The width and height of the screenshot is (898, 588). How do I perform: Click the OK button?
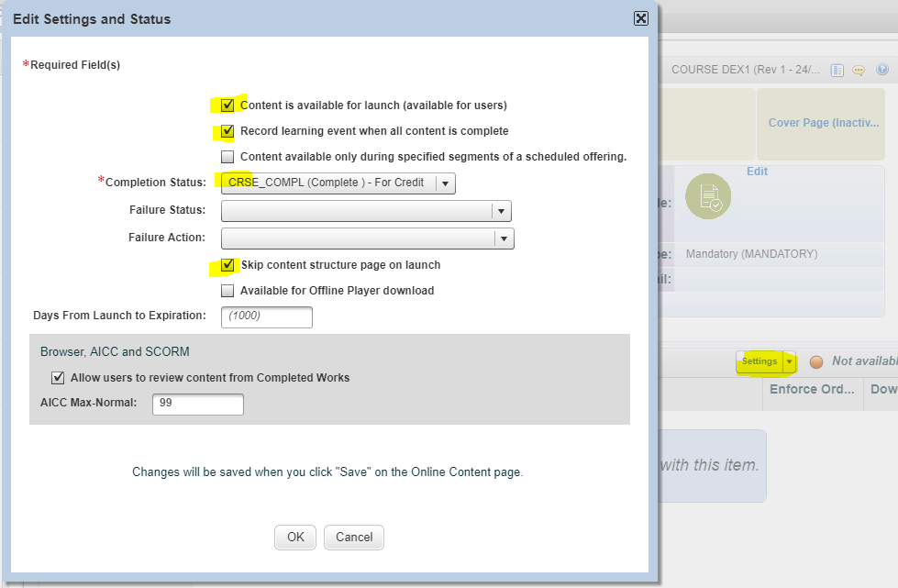pos(295,537)
